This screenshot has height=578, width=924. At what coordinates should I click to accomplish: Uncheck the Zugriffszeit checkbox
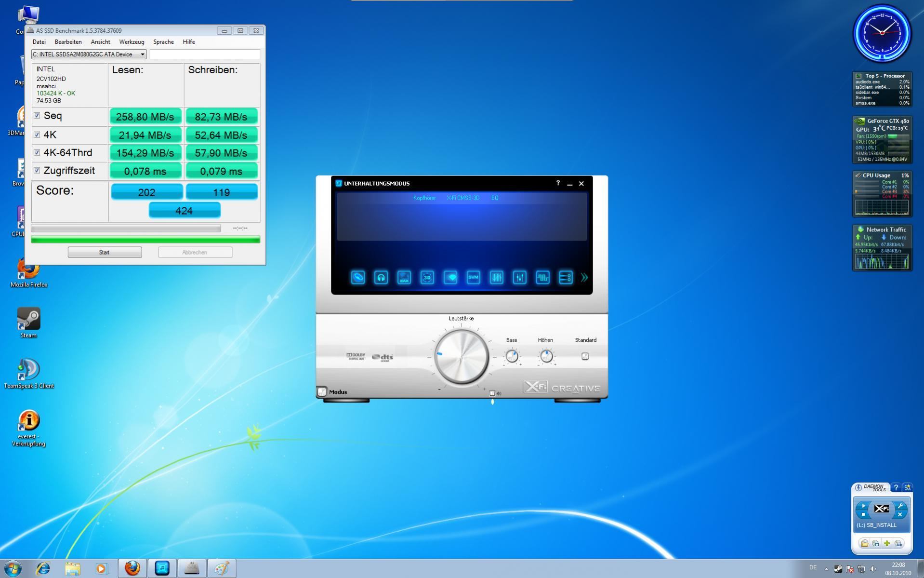(x=37, y=170)
